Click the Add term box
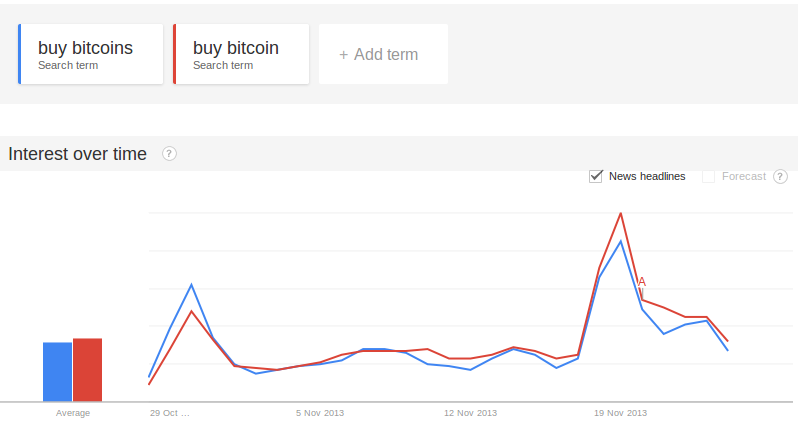Screen dimensions: 809x432 (383, 54)
